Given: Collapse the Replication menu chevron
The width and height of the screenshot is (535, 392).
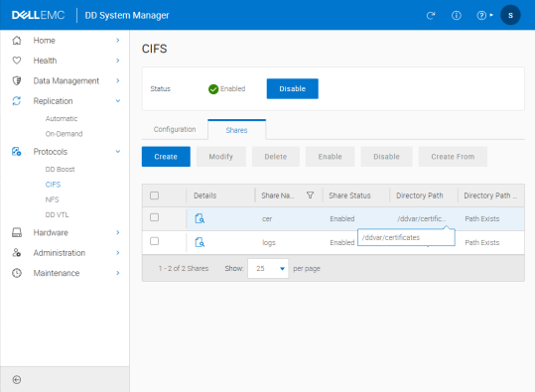Looking at the screenshot, I should 118,101.
